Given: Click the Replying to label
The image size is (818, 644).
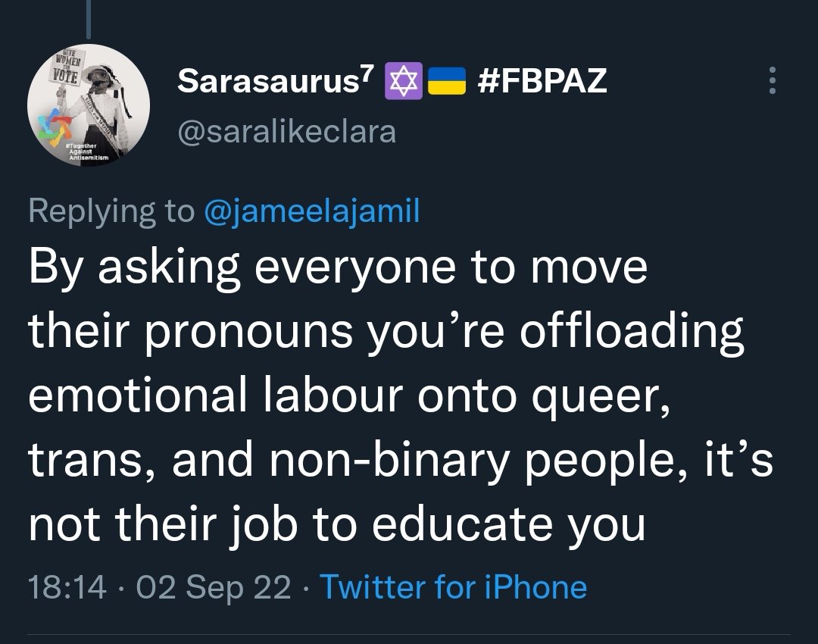Looking at the screenshot, I should click(x=111, y=211).
